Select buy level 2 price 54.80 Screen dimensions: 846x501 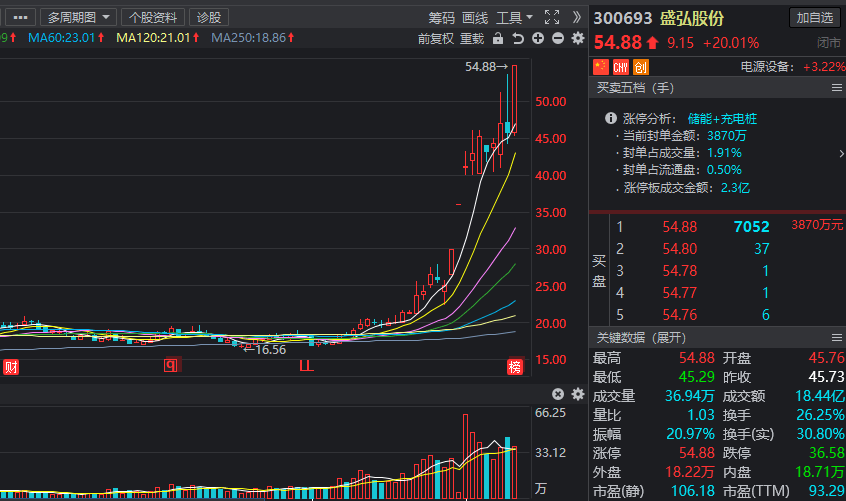coord(680,249)
